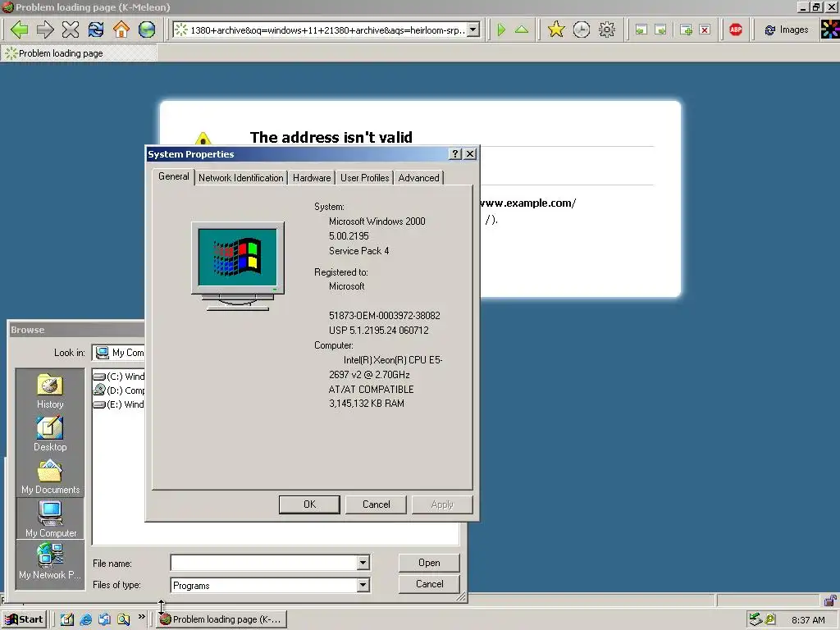Click the gray Forward arrow
This screenshot has height=630, width=840.
coord(45,30)
